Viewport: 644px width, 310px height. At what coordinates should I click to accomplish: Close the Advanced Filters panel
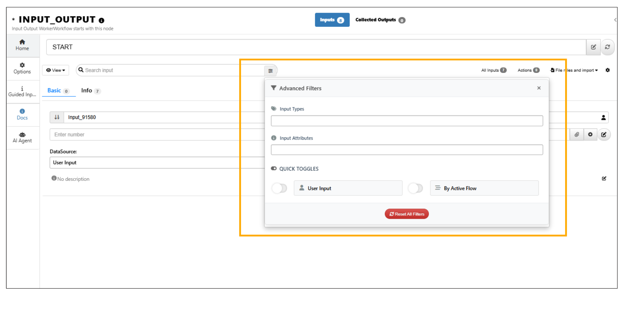point(539,88)
